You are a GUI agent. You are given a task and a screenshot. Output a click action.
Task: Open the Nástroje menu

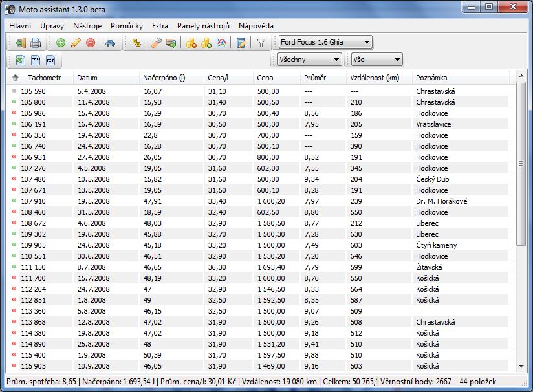pos(87,26)
